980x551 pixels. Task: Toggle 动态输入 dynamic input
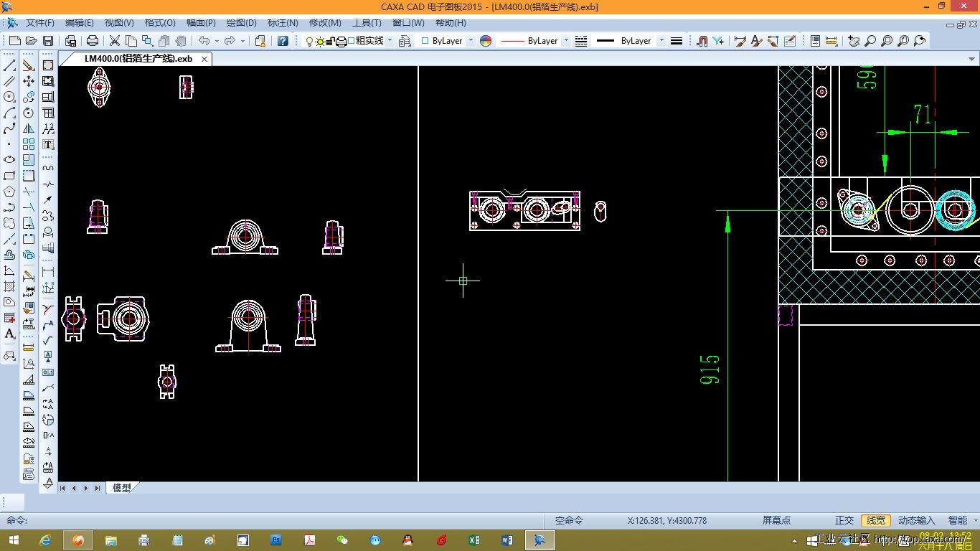[916, 520]
